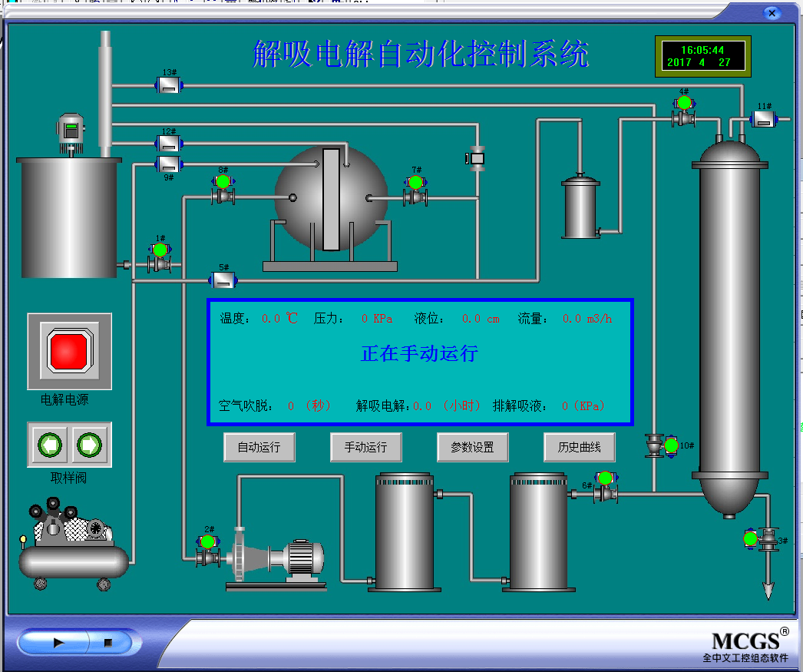Click the spherical electrolysis cell
Viewport: 803px width, 672px height.
click(331, 198)
